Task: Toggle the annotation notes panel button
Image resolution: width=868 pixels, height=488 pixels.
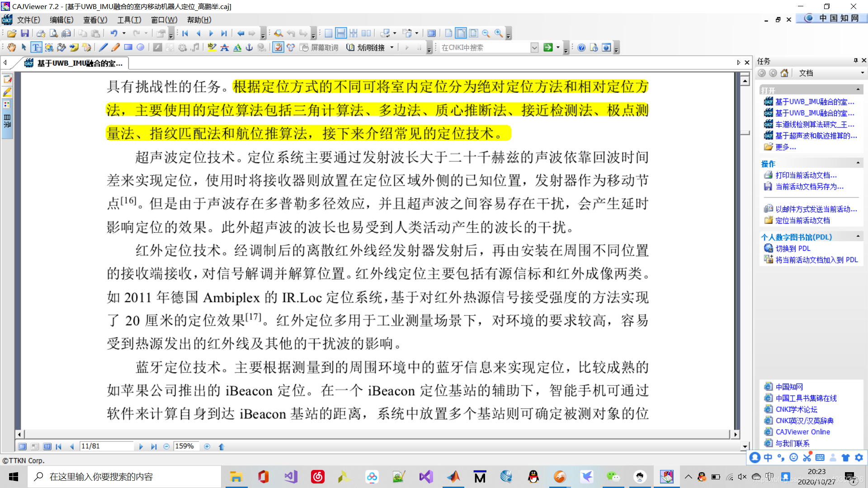Action: (278, 47)
